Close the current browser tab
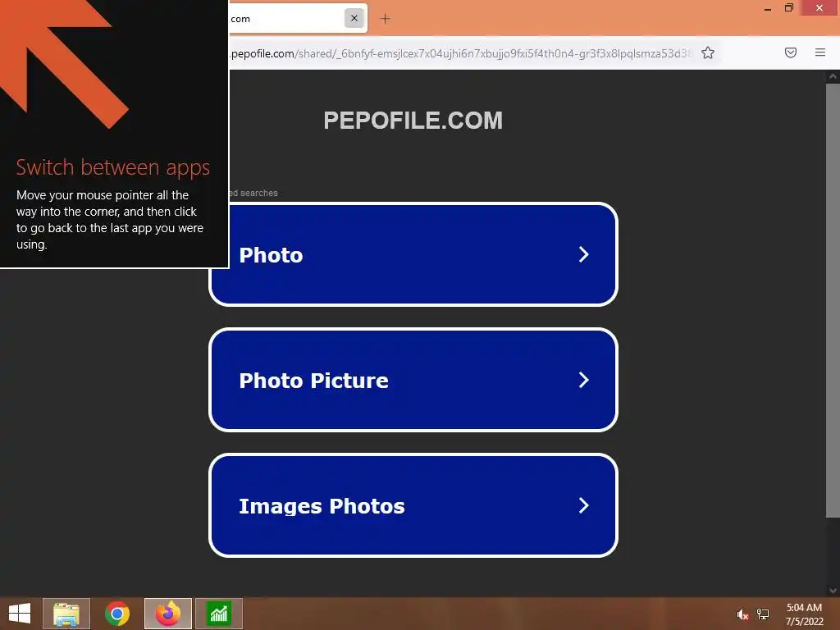Viewport: 840px width, 630px height. (x=354, y=18)
